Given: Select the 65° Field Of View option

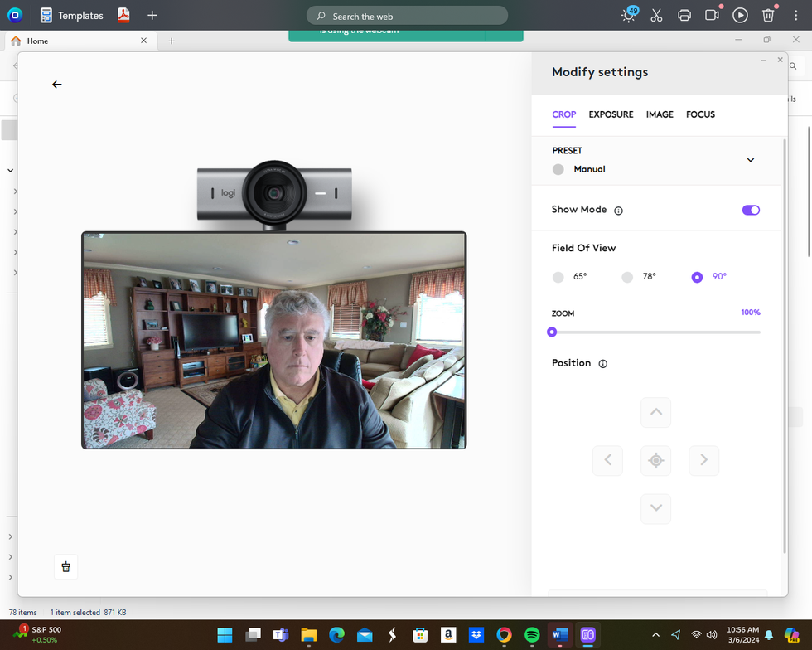Looking at the screenshot, I should pos(558,277).
